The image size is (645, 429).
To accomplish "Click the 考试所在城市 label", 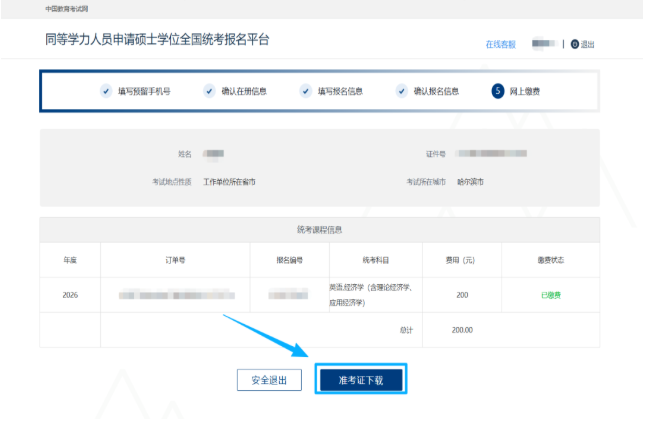I will (x=426, y=182).
